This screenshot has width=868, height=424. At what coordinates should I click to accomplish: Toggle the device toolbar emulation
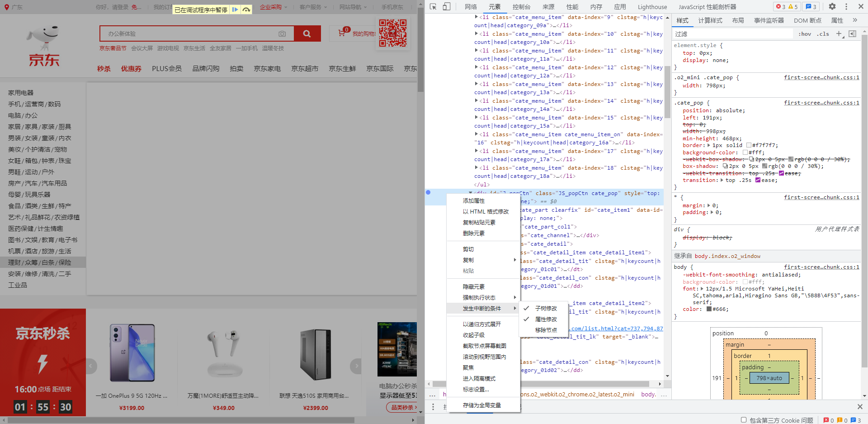(x=447, y=7)
